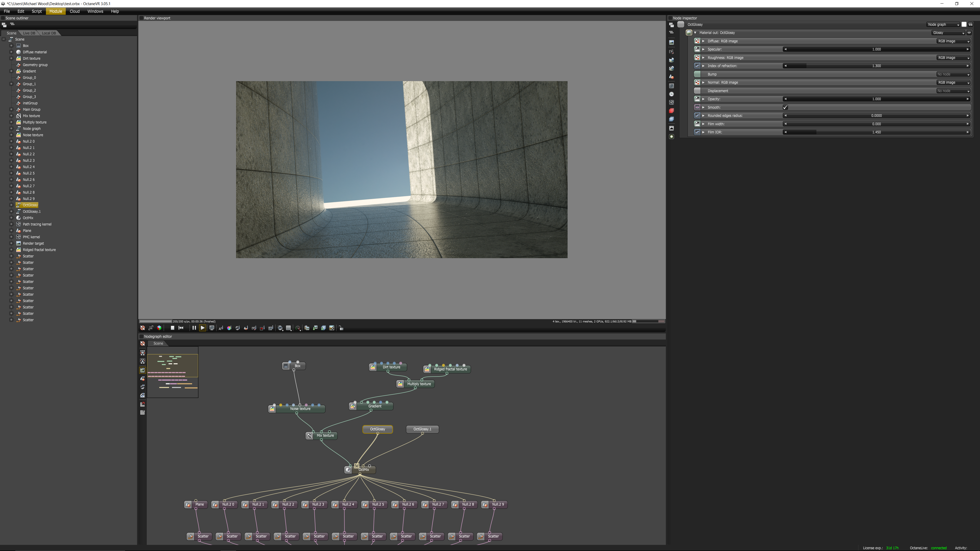980x551 pixels.
Task: Click the save render image icon
Action: pyautogui.click(x=315, y=328)
